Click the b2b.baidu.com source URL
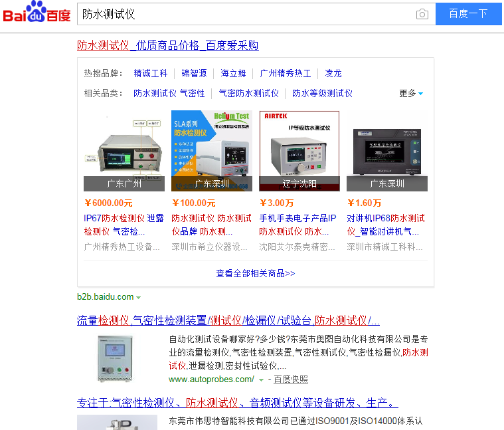The width and height of the screenshot is (504, 430). coord(106,297)
